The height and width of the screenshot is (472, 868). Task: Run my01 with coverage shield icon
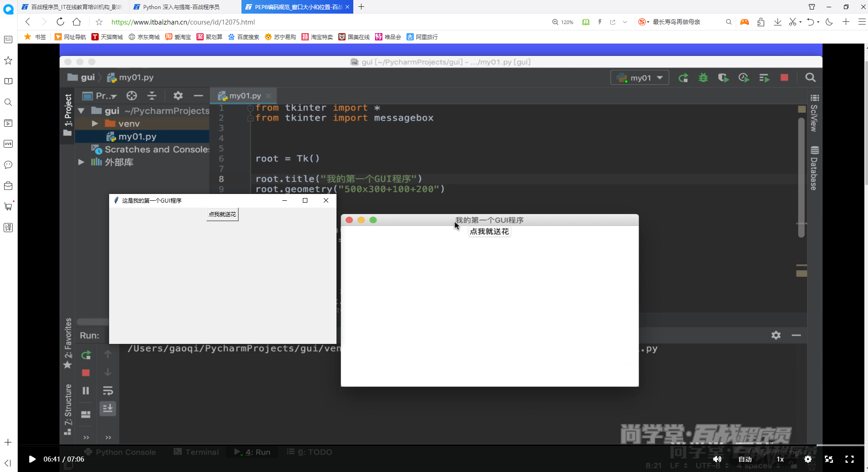[x=723, y=78]
